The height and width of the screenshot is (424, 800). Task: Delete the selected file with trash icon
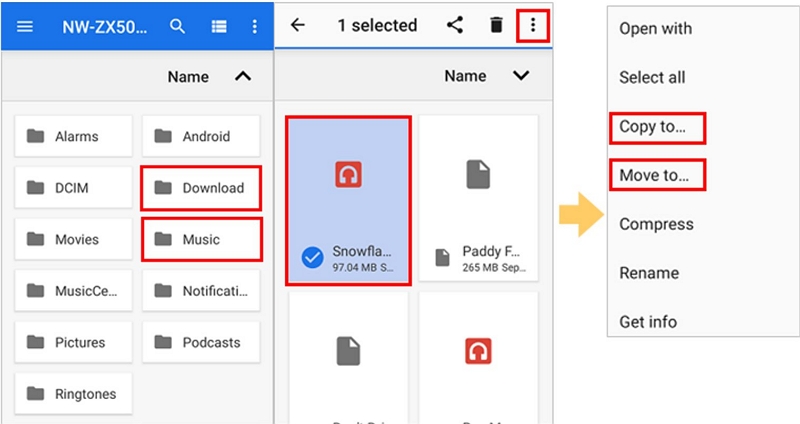(x=496, y=26)
